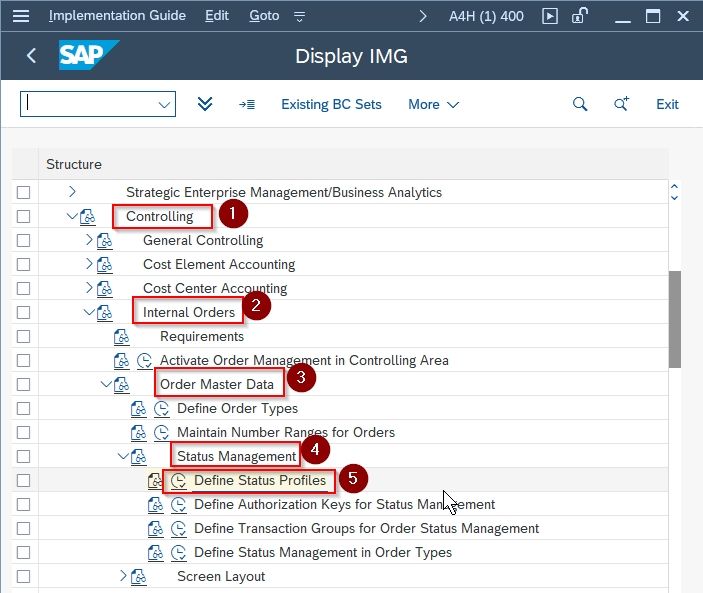
Task: Open the Goto menu
Action: pyautogui.click(x=264, y=16)
